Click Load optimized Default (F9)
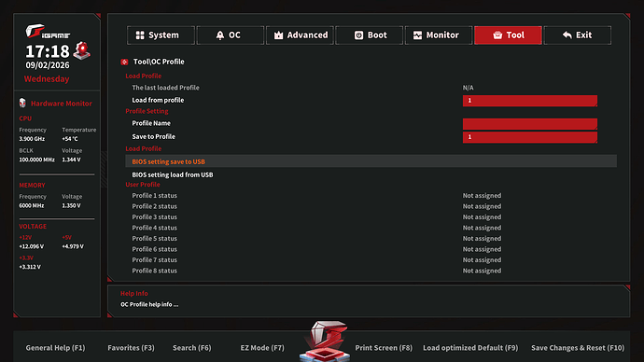The image size is (644, 362). (470, 348)
